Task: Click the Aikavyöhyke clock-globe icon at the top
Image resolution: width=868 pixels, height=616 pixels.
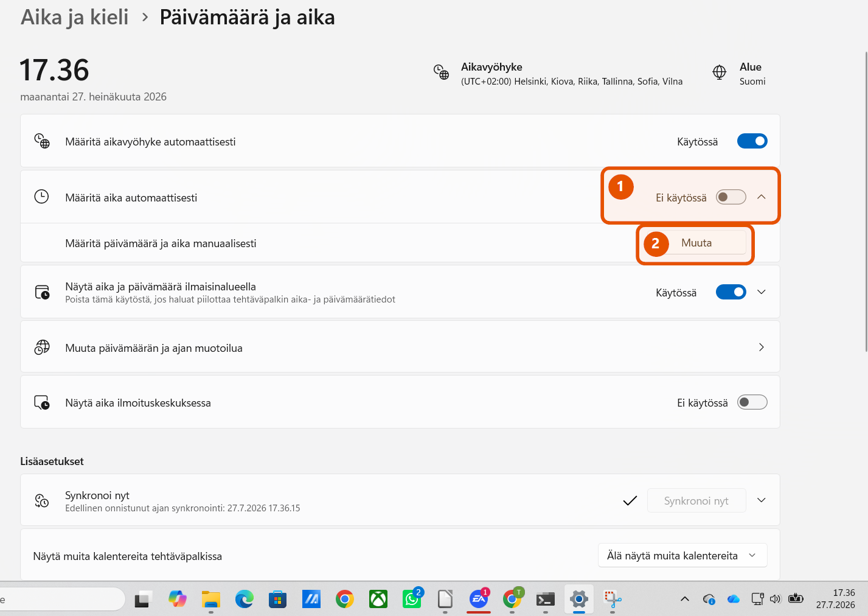Action: pos(441,72)
